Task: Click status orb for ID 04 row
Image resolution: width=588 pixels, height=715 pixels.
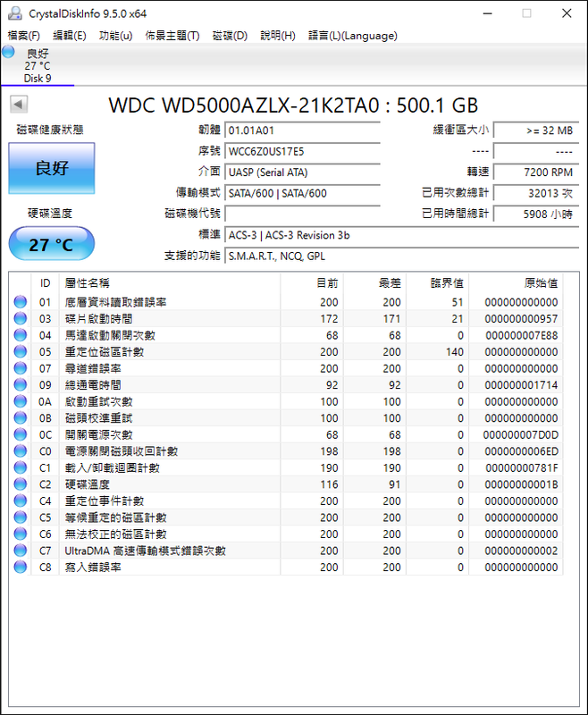Action: 20,335
